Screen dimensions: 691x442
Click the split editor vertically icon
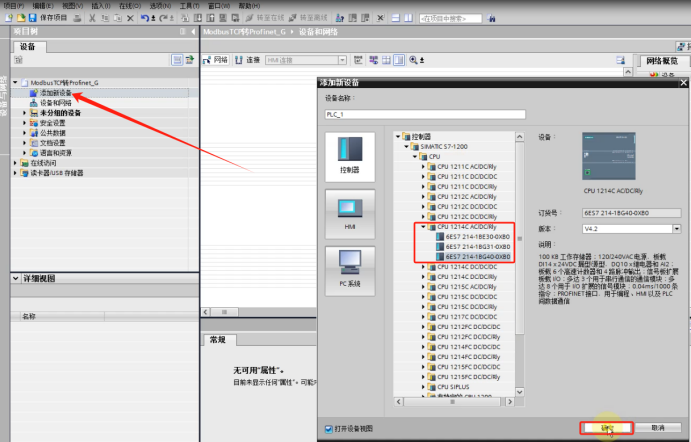pyautogui.click(x=409, y=18)
